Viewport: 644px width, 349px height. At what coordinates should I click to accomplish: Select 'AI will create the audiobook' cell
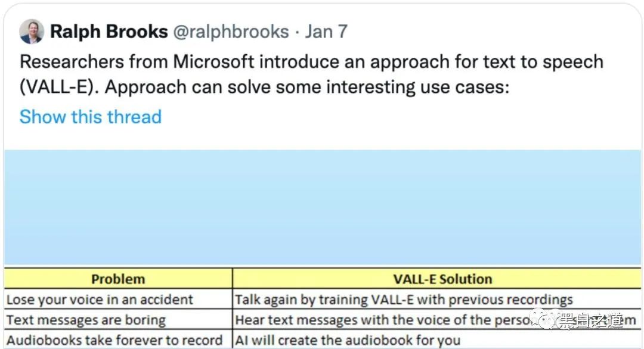pos(436,340)
